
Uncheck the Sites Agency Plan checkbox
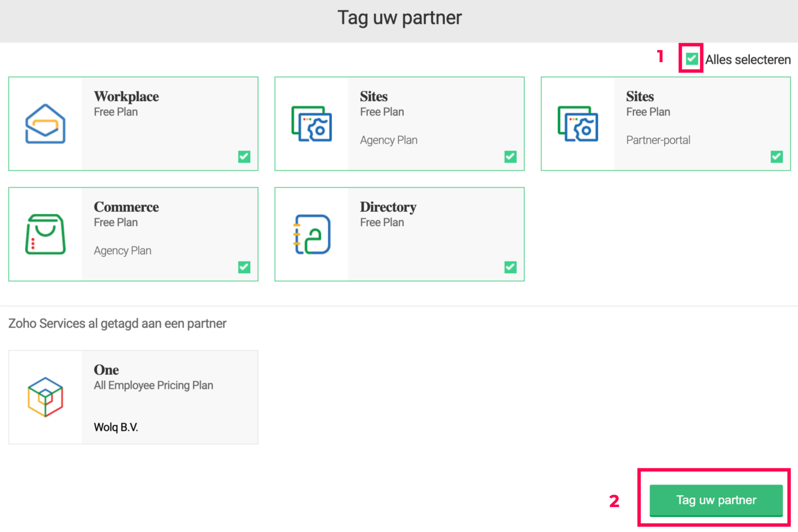pos(510,156)
